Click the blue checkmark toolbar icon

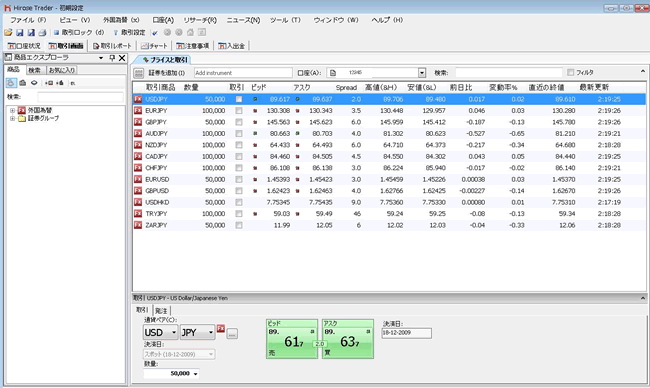pyautogui.click(x=155, y=33)
